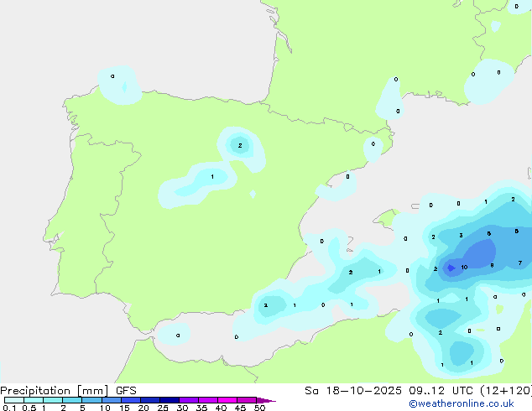Click the 'Precipitation [mm] GFS' title text
Image resolution: width=532 pixels, height=411 pixels.
pos(68,391)
